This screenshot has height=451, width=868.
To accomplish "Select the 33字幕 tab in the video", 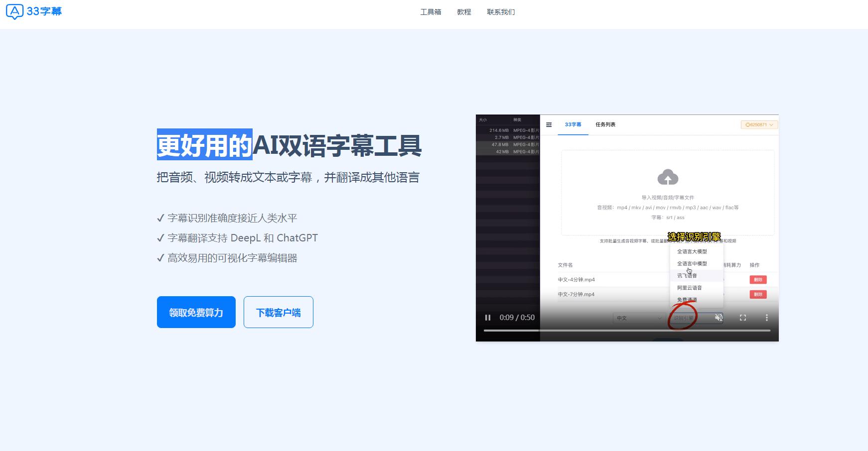I will click(x=573, y=124).
